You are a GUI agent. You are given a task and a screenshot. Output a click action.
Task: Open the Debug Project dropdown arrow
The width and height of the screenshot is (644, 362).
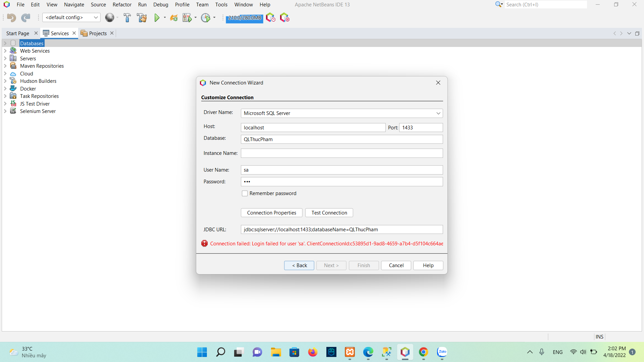pos(196,17)
